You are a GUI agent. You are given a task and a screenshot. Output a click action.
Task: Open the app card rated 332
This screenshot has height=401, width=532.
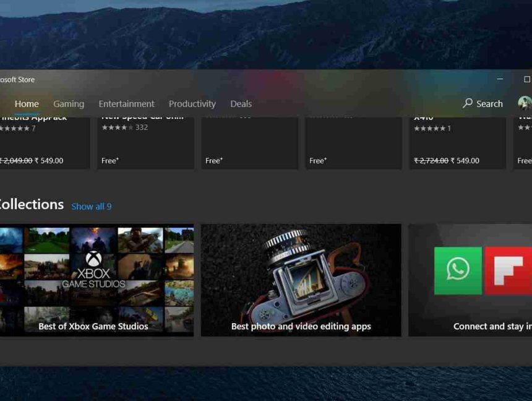pos(146,142)
